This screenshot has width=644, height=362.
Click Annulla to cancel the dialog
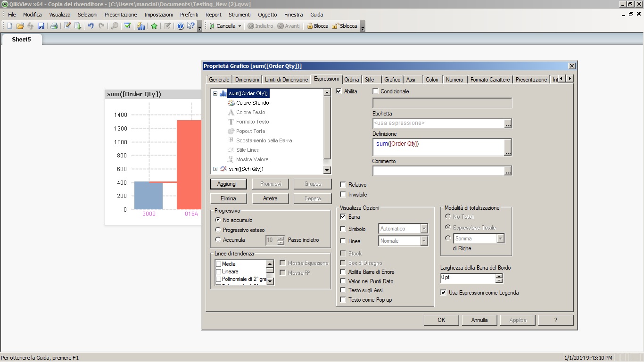[x=479, y=320]
